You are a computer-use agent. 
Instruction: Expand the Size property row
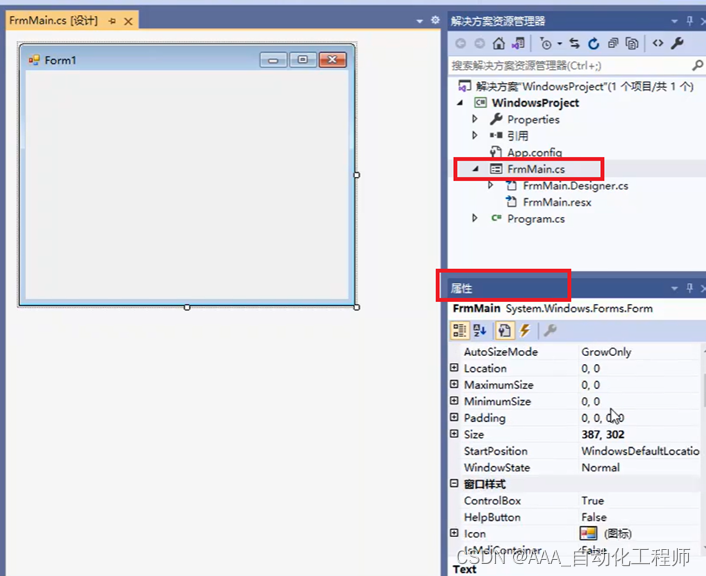pos(455,435)
